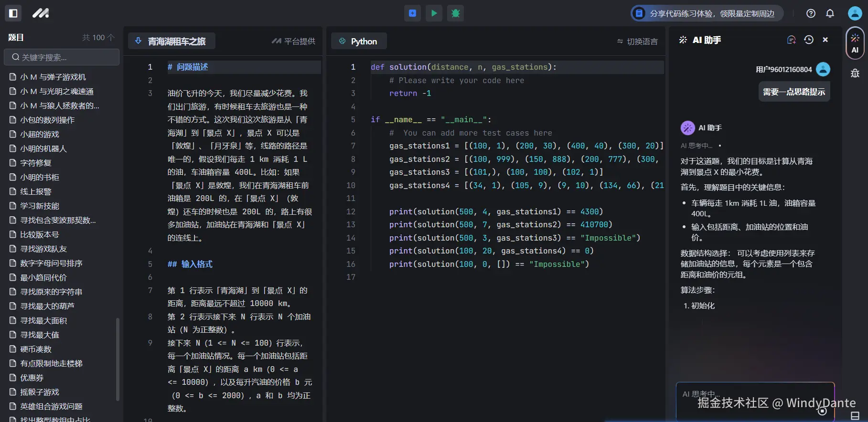
Task: Click the def solution code line
Action: click(463, 67)
